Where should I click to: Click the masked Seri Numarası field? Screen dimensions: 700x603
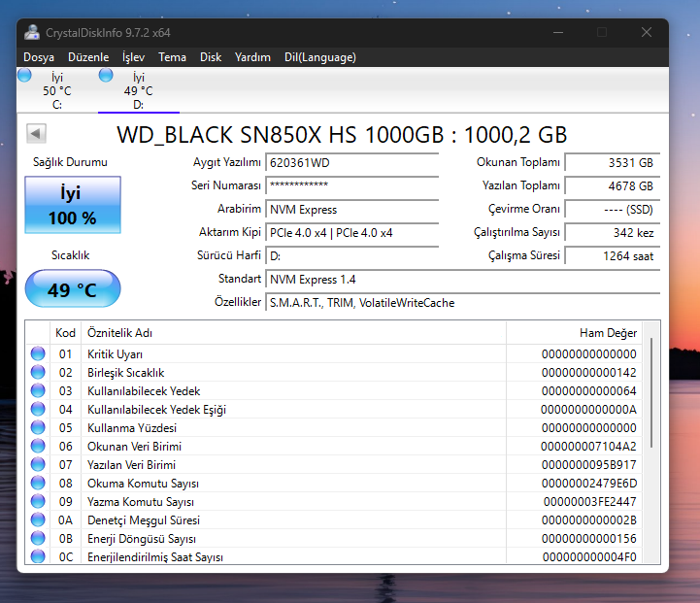pos(352,185)
